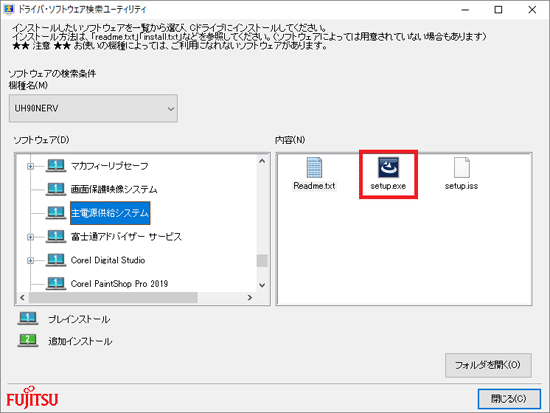
Task: Expand the 富士通アドバイザー サービス tree node
Action: point(31,237)
